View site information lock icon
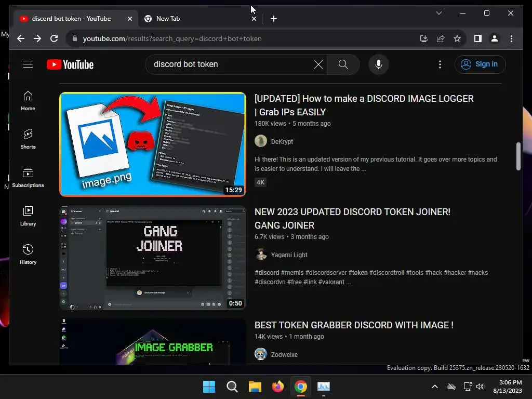Viewport: 532px width, 399px height. coord(75,38)
